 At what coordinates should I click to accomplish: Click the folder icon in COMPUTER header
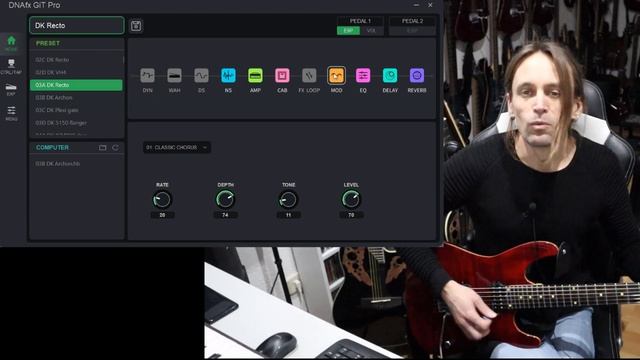(x=102, y=148)
